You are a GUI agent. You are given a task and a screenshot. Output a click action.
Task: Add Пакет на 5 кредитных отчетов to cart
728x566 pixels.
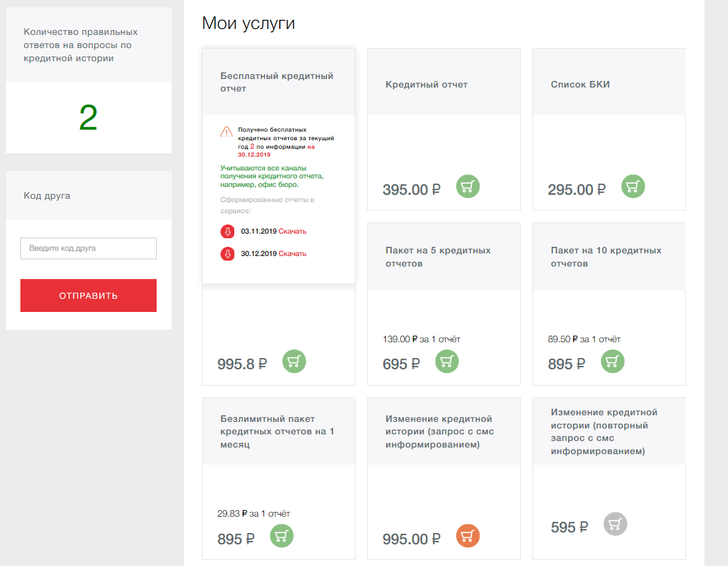tap(447, 362)
